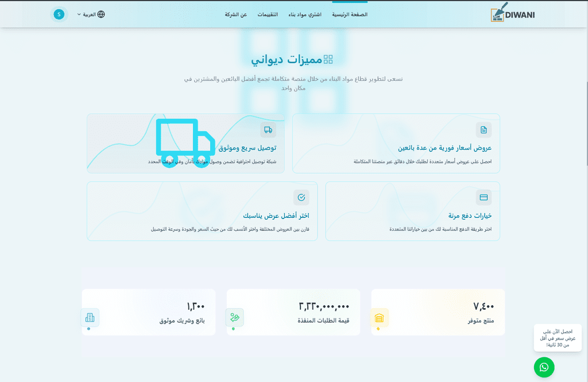Click the stat label 'قيمة الطلبات المنفذة'

(323, 321)
